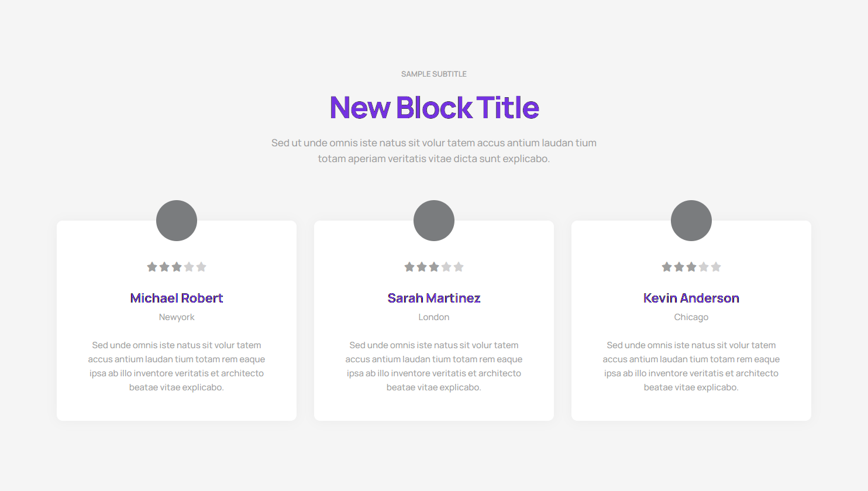
Task: Click the Michael Robert name heading
Action: tap(177, 298)
